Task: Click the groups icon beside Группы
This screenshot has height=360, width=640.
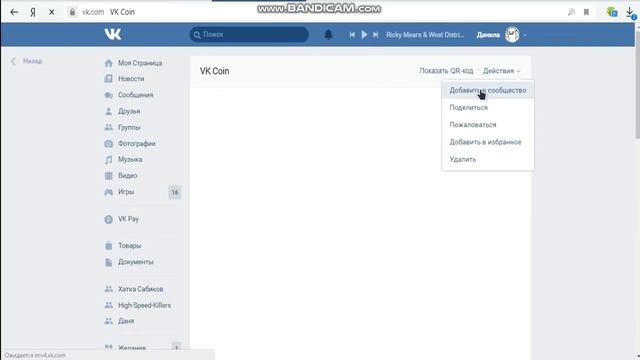Action: coord(108,127)
